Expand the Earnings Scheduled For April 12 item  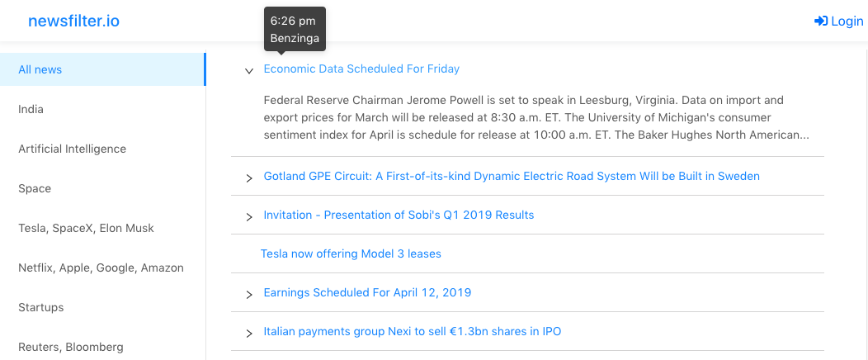coord(248,295)
